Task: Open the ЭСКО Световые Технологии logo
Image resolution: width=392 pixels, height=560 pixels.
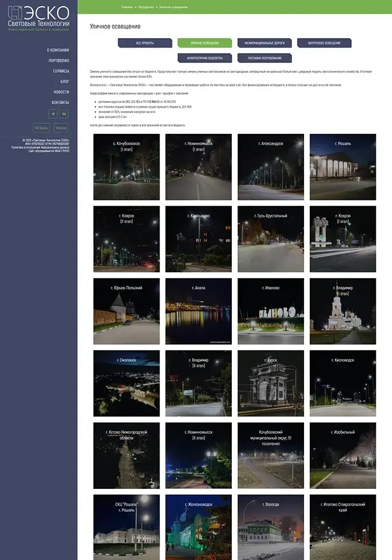Action: (x=39, y=18)
